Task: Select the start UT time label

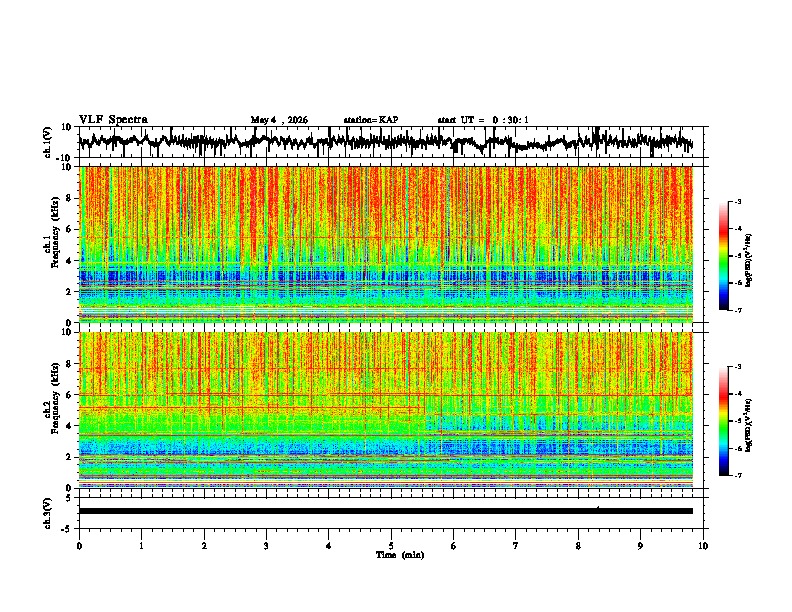Action: [x=483, y=120]
